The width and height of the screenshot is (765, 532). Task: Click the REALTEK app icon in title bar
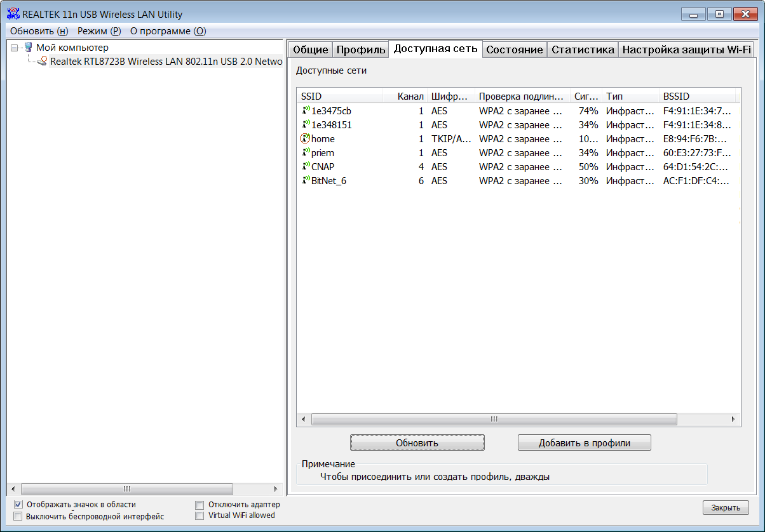point(13,14)
